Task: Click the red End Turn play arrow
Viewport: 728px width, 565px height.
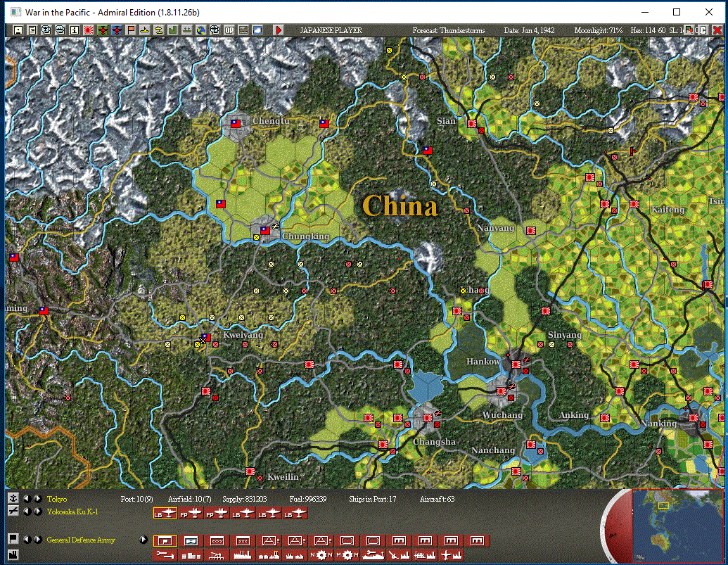Action: click(x=278, y=30)
